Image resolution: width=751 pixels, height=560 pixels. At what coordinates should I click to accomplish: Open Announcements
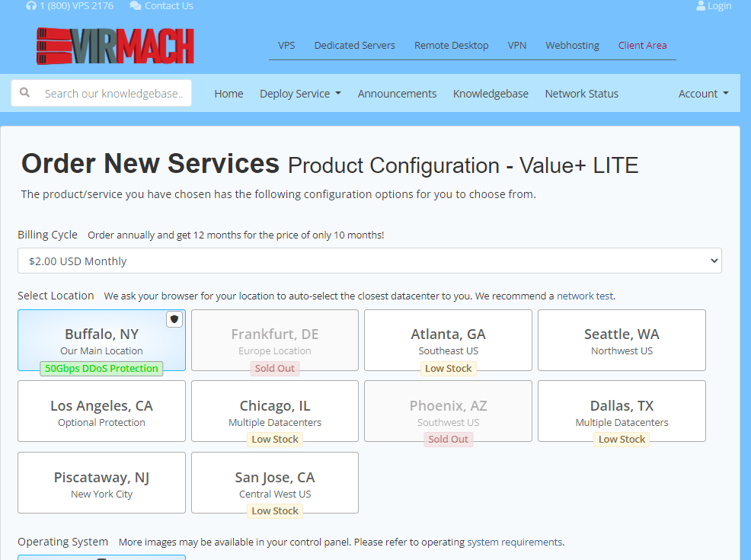click(397, 94)
